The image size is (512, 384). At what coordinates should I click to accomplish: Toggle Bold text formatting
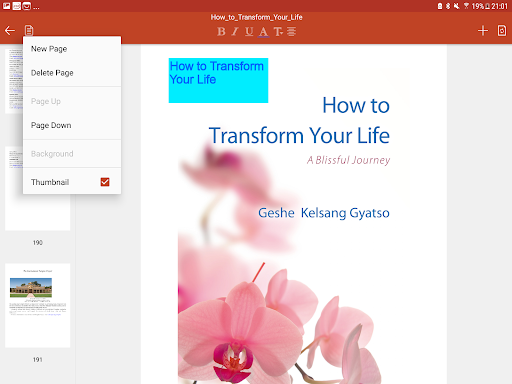(x=221, y=31)
